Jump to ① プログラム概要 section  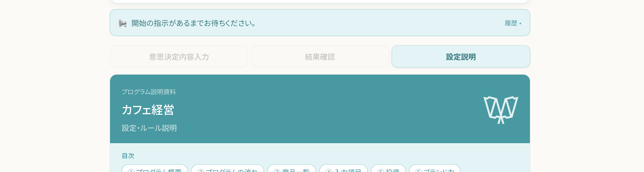[x=155, y=169]
